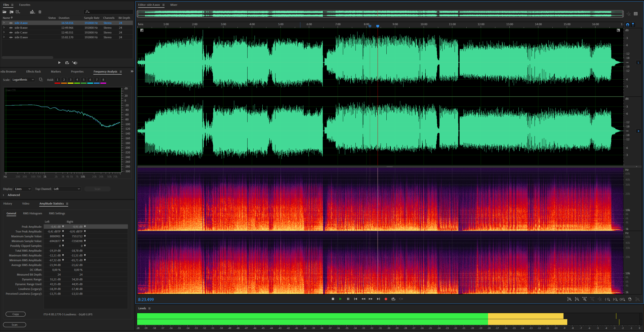
Task: Open the RMS Settings tab
Action: click(57, 213)
